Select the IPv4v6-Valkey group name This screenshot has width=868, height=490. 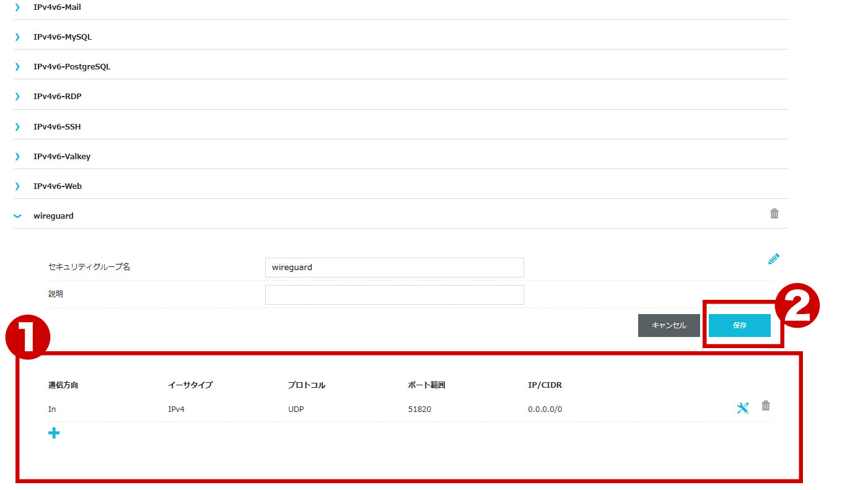[x=62, y=157]
